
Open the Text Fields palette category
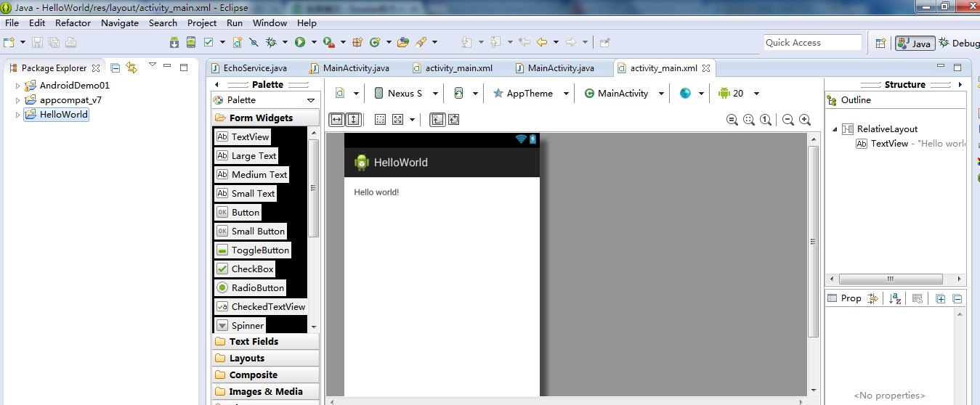[x=265, y=341]
